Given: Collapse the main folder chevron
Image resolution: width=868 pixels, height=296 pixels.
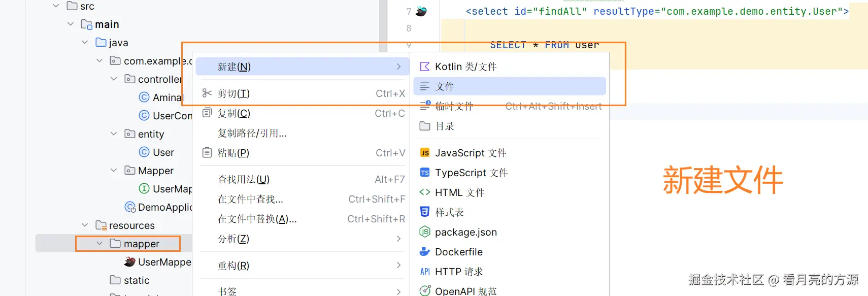Looking at the screenshot, I should [x=71, y=24].
